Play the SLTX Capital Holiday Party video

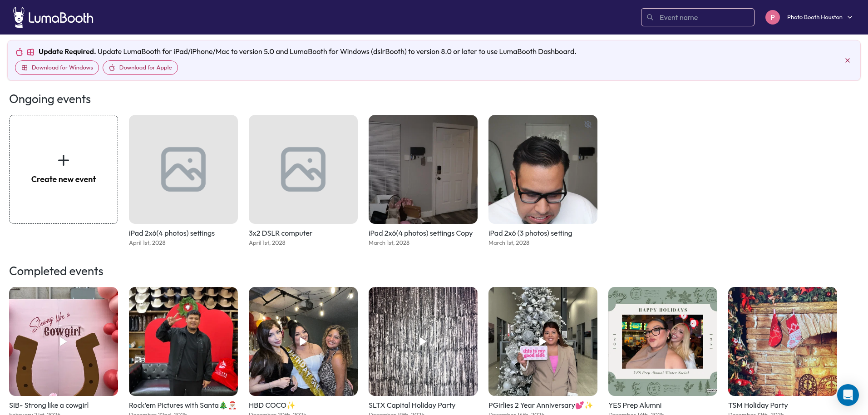tap(423, 341)
